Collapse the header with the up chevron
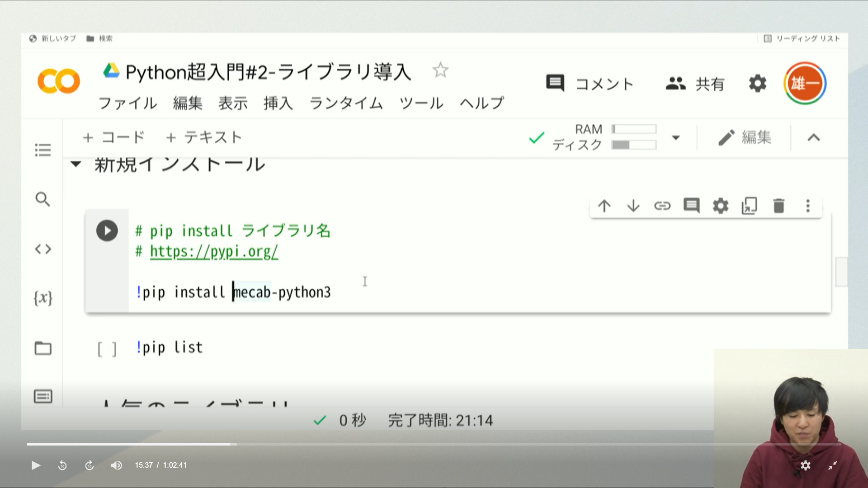This screenshot has height=488, width=868. (x=814, y=137)
